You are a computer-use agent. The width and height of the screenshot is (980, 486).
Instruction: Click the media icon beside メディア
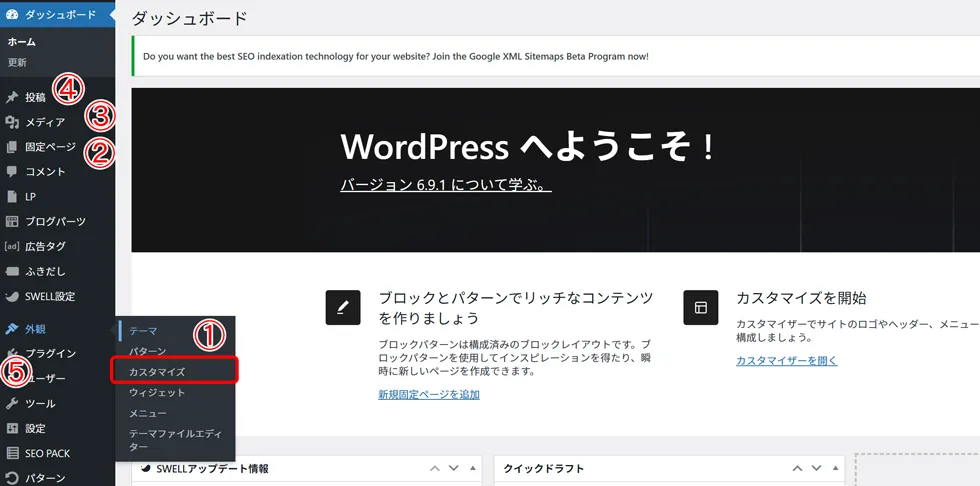click(12, 122)
